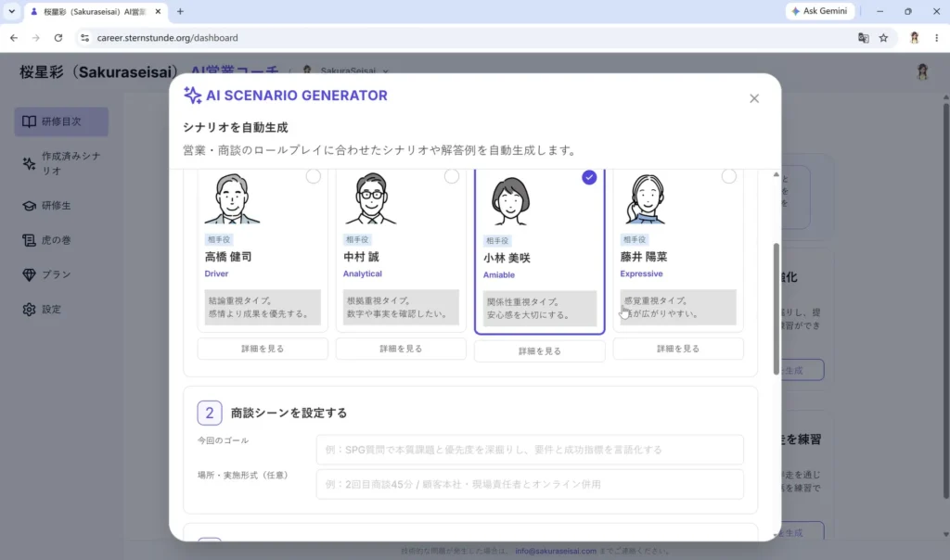950x560 pixels.
Task: Select the 中村 誠 Analytical radio button
Action: point(452,176)
